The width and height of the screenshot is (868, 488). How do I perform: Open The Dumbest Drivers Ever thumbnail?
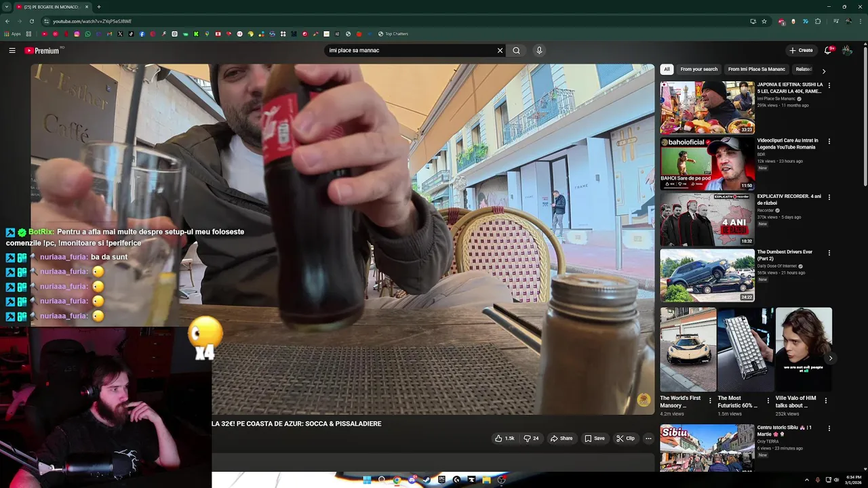coord(707,275)
